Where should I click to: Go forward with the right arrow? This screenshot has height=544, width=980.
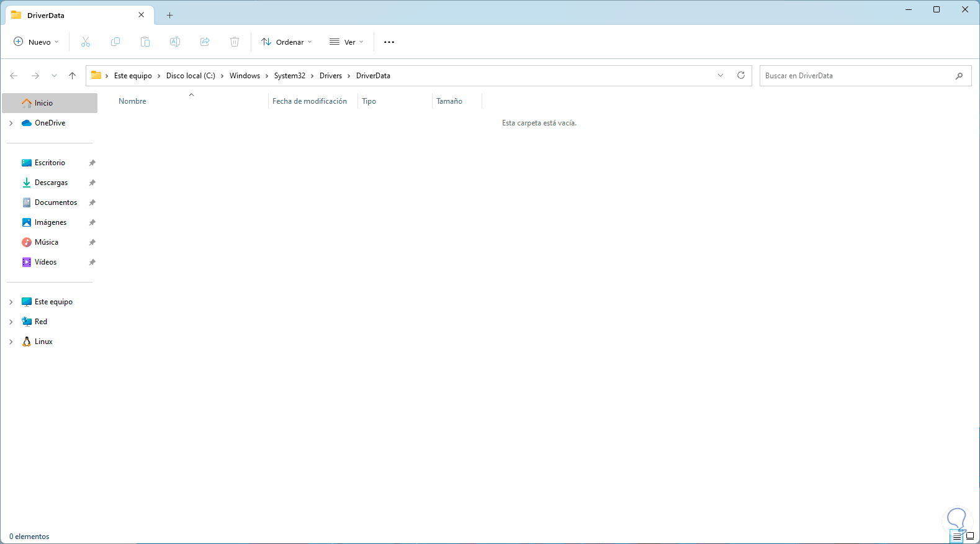tap(35, 76)
